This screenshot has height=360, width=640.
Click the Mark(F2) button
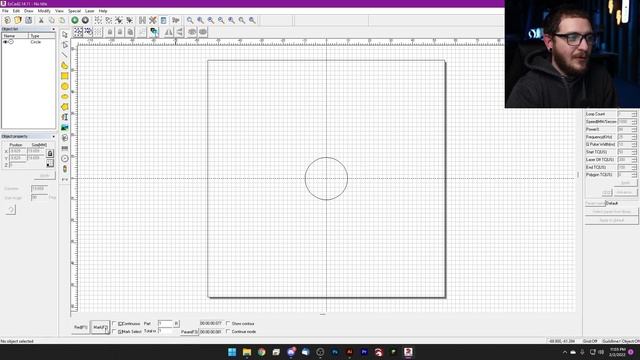100,327
